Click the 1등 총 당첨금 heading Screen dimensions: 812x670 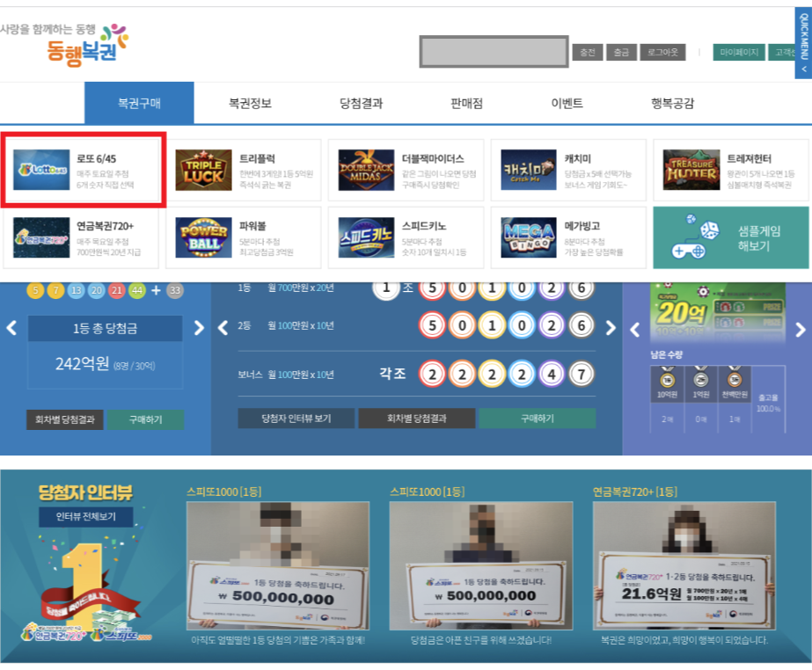pos(105,328)
